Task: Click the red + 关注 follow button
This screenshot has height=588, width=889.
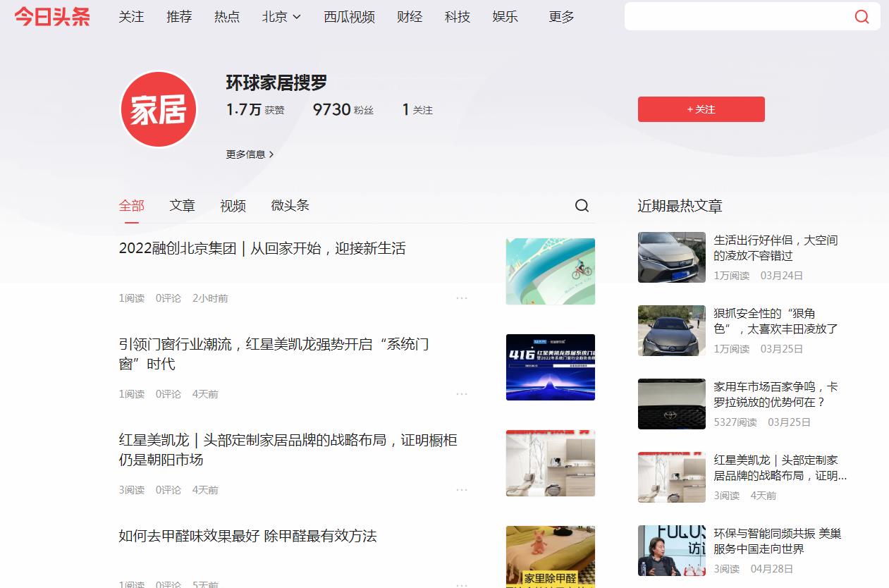Action: (701, 109)
